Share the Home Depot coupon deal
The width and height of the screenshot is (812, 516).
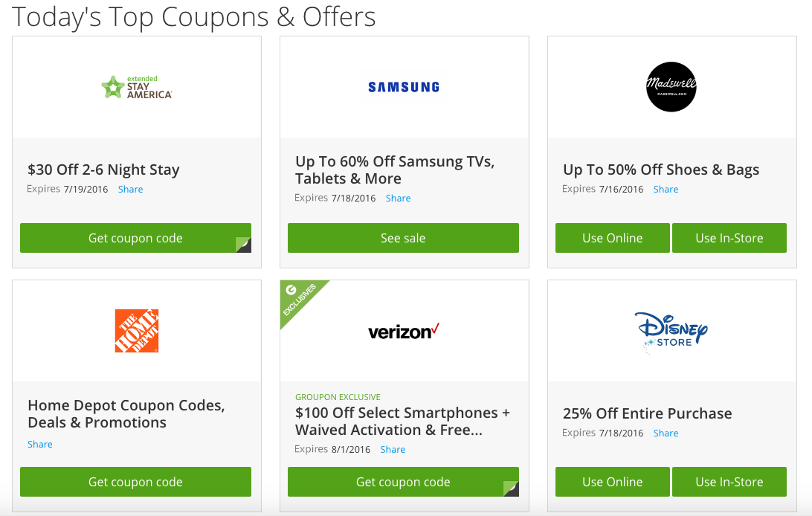tap(40, 445)
